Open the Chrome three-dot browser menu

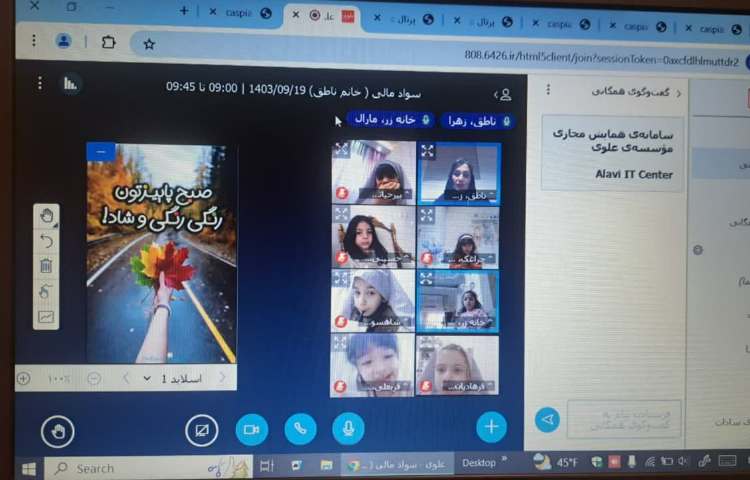pyautogui.click(x=34, y=41)
